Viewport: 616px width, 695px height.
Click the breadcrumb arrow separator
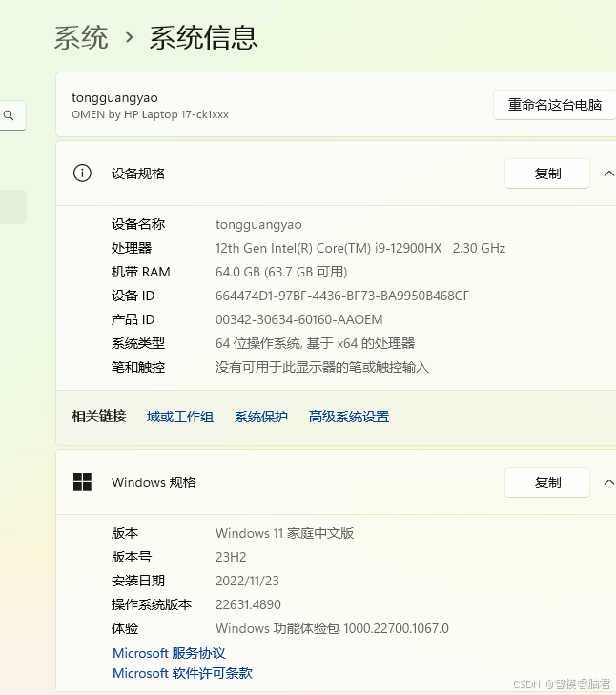129,38
